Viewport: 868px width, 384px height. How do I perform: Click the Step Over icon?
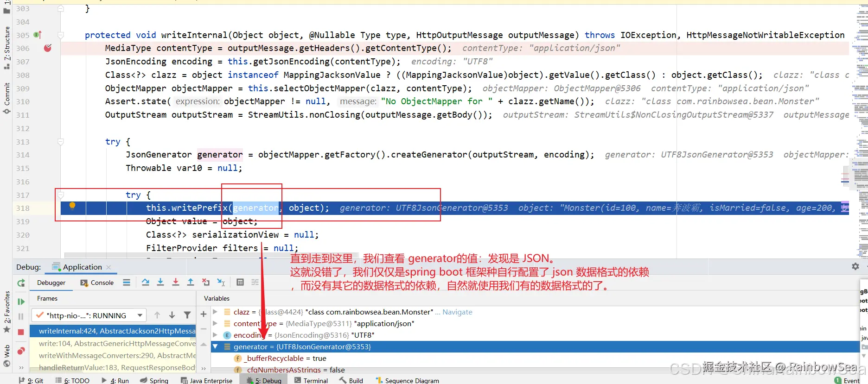tap(146, 282)
